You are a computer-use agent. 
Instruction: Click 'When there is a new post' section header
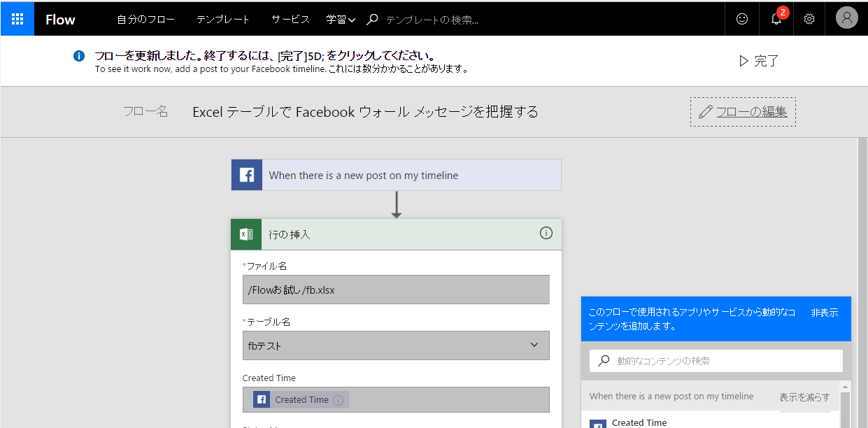pyautogui.click(x=671, y=396)
